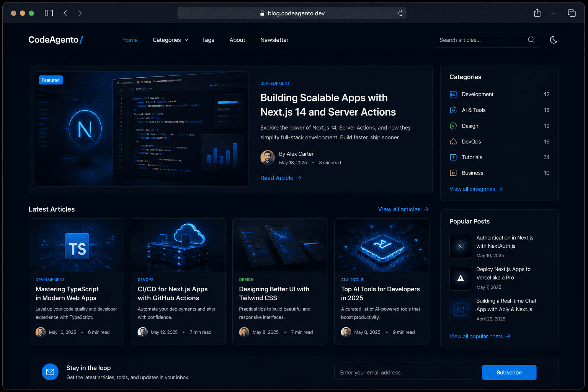Screen dimensions: 588x392
Task: Go to the Home nav item
Action: click(130, 40)
